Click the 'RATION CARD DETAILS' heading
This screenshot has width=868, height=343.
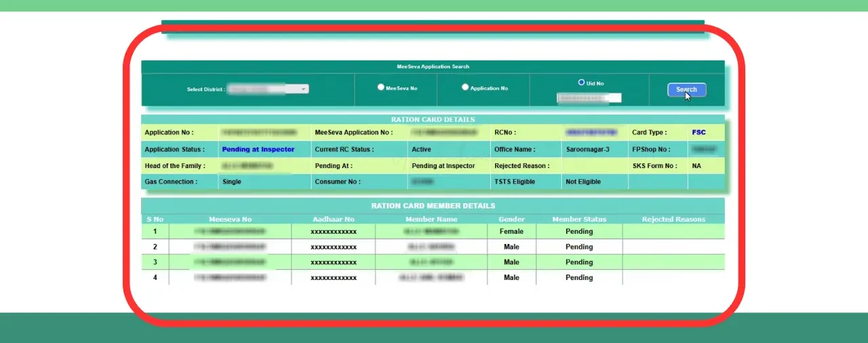pyautogui.click(x=433, y=119)
